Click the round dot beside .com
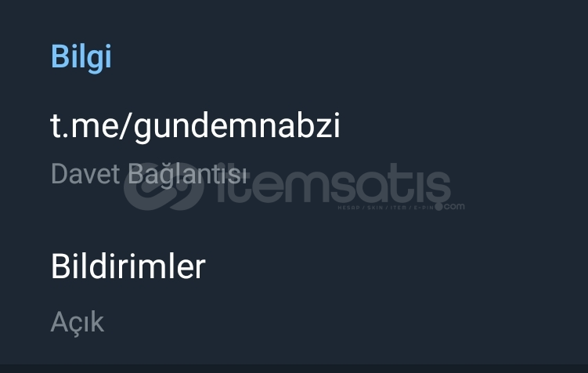Image resolution: width=588 pixels, height=373 pixels. click(x=438, y=206)
